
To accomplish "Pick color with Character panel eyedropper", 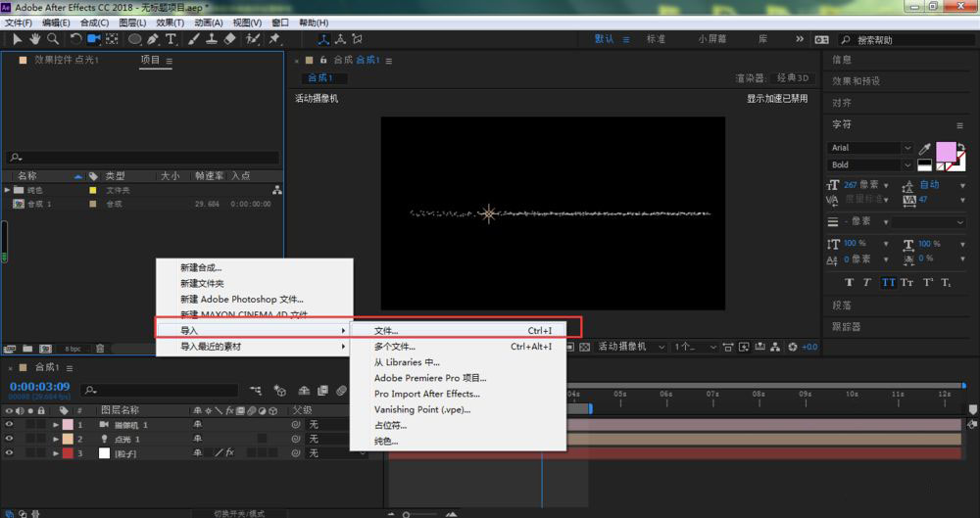I will (924, 149).
